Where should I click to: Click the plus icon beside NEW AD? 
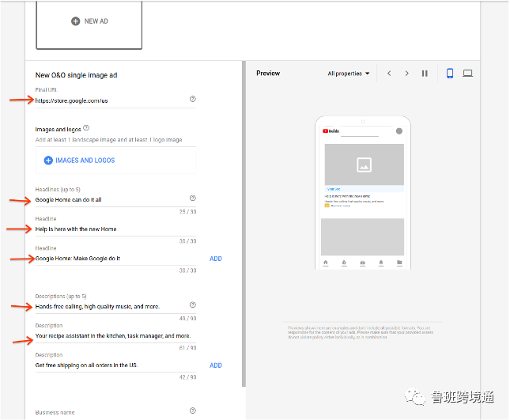[x=75, y=21]
